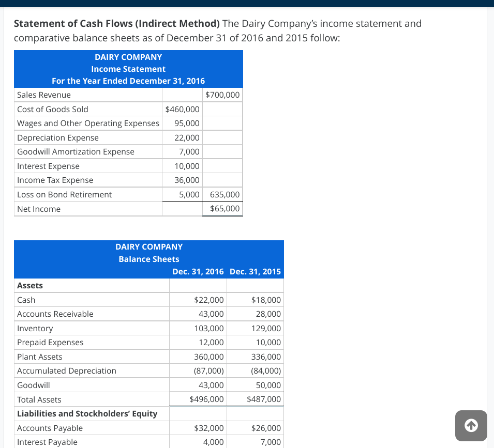Click the scroll-to-top arrow button
This screenshot has width=494, height=448.
pos(471,425)
